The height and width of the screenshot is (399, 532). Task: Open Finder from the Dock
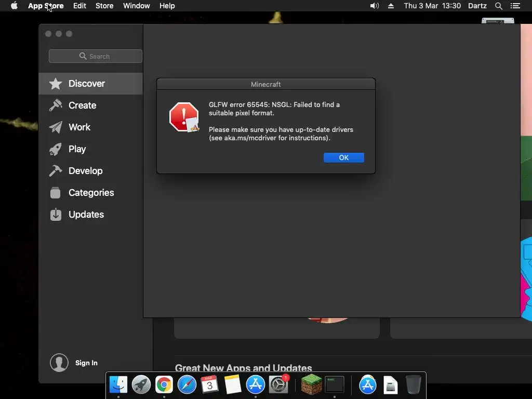[118, 385]
